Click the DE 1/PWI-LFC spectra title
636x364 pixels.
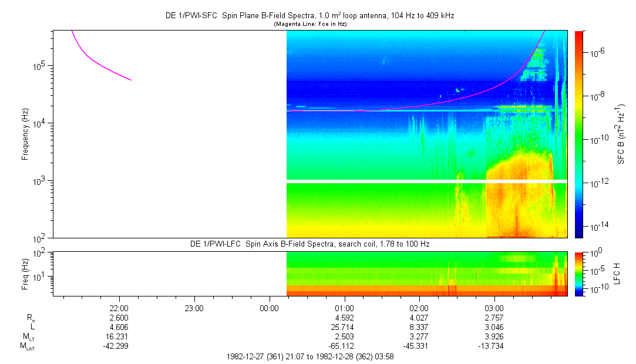[310, 244]
